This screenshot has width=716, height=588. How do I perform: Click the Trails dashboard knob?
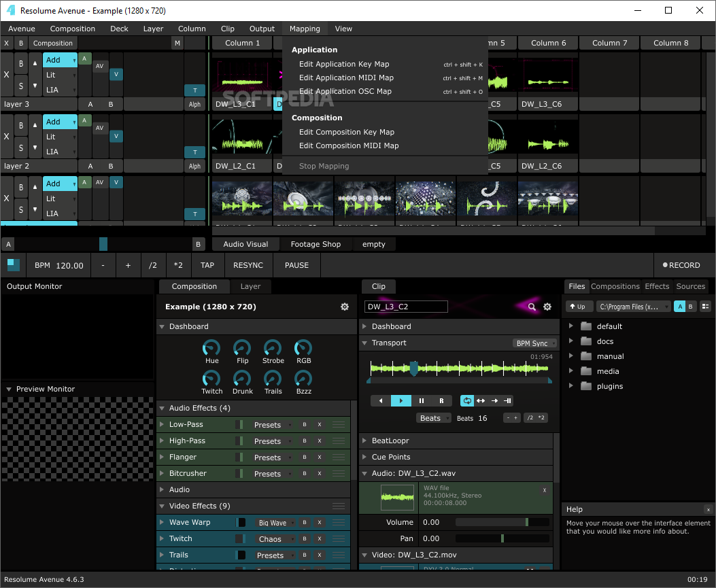coord(273,379)
